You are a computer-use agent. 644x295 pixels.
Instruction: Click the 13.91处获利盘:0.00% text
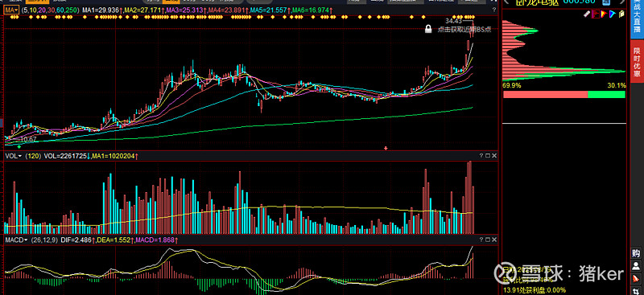pyautogui.click(x=535, y=290)
